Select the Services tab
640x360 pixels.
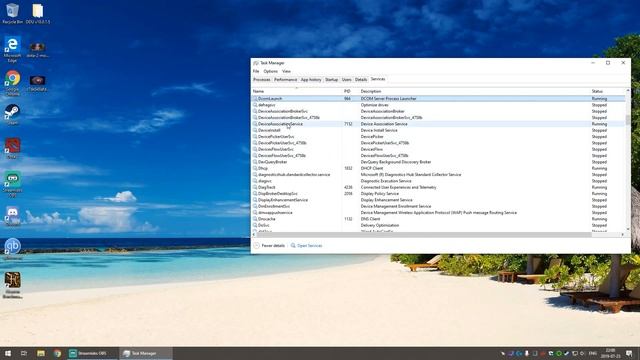[x=378, y=79]
